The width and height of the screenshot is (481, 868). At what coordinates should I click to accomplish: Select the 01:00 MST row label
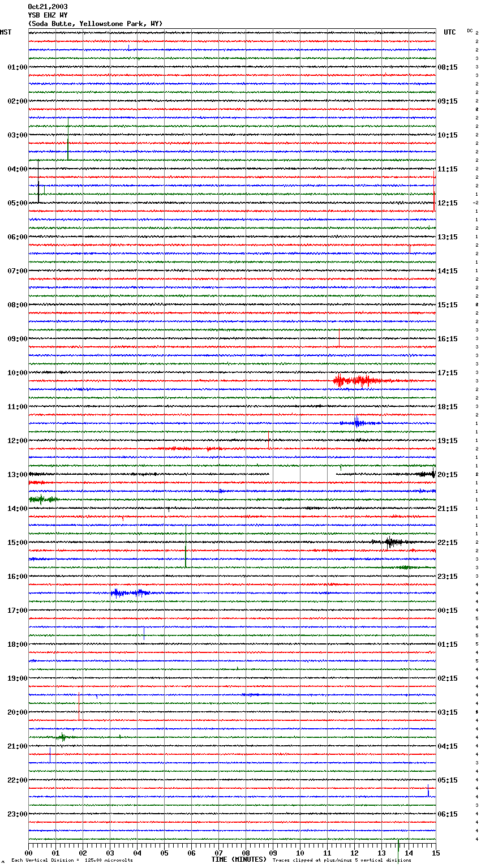[17, 67]
